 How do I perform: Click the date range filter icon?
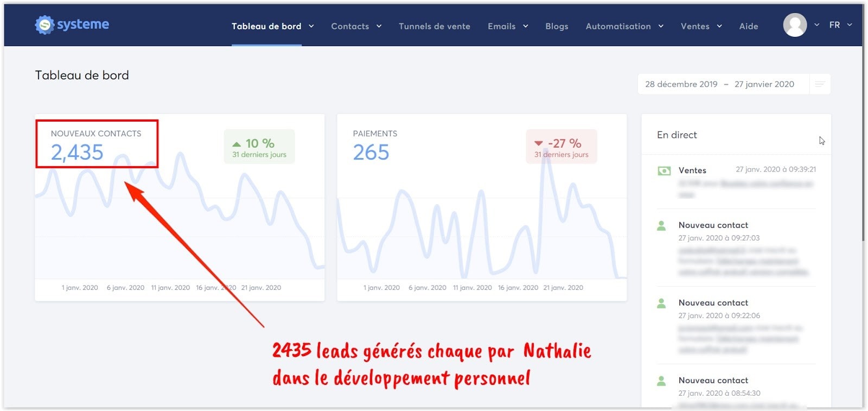tap(820, 84)
